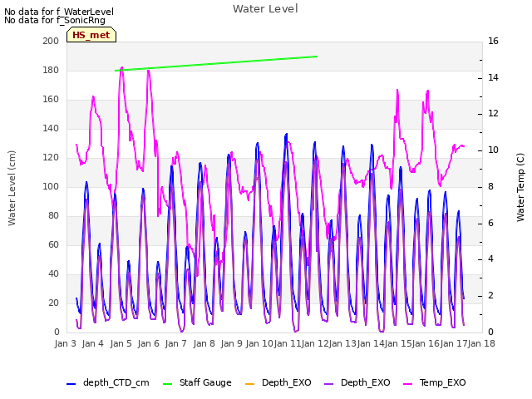
Task: Click the HS_met label box
Action: (91, 35)
